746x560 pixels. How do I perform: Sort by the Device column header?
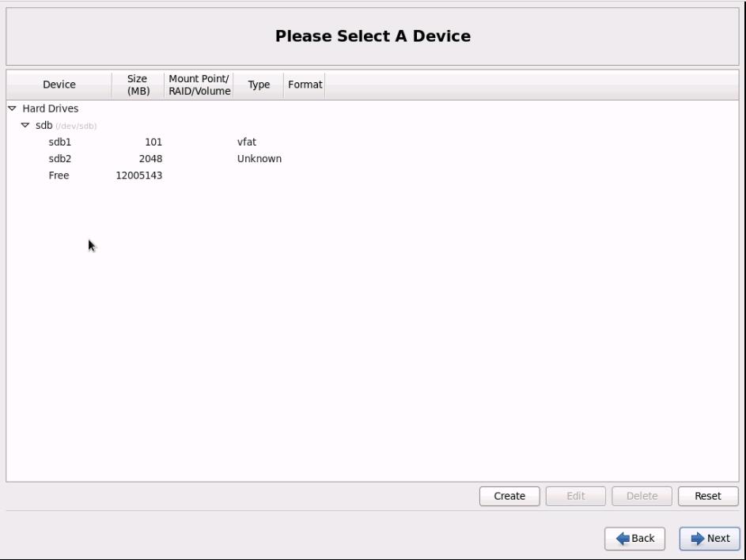[x=59, y=85]
